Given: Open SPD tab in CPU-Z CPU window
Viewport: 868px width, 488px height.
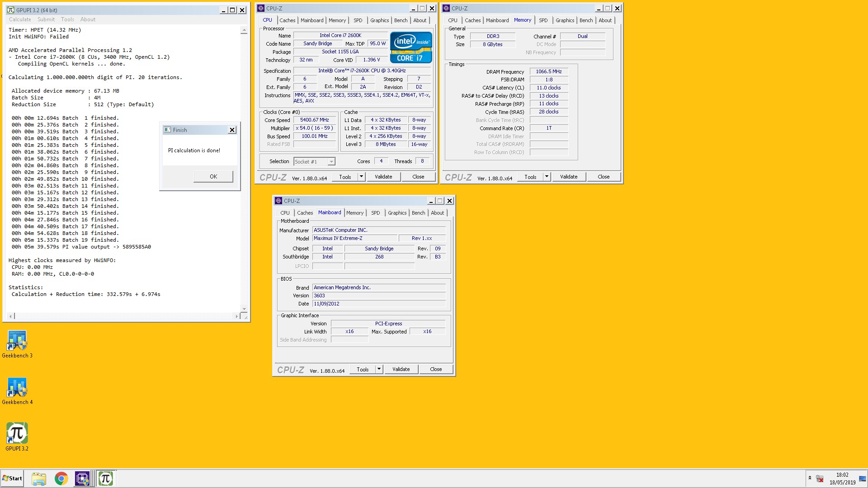Looking at the screenshot, I should click(358, 20).
